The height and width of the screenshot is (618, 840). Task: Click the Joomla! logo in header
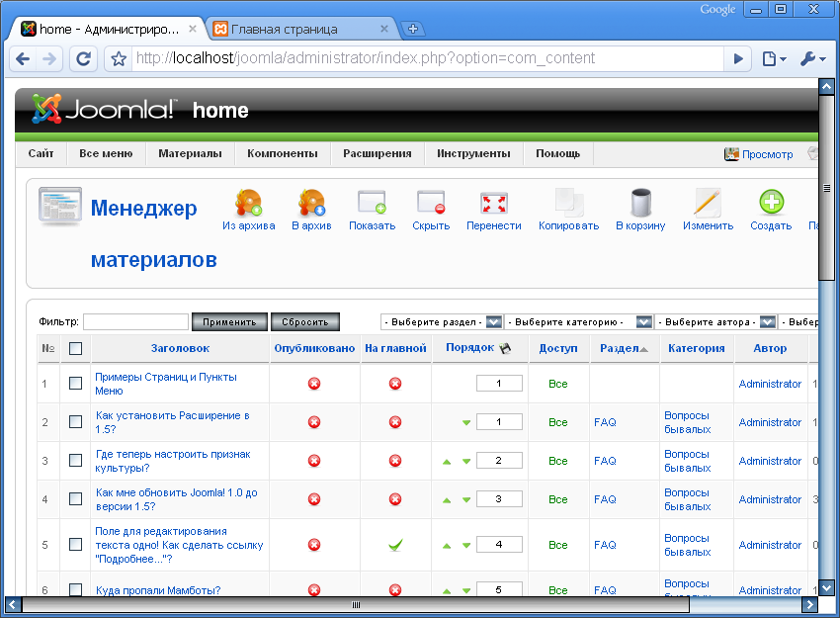(x=103, y=110)
